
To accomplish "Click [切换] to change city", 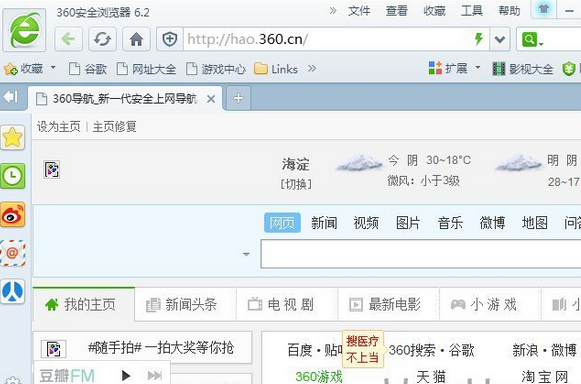I will click(x=296, y=184).
